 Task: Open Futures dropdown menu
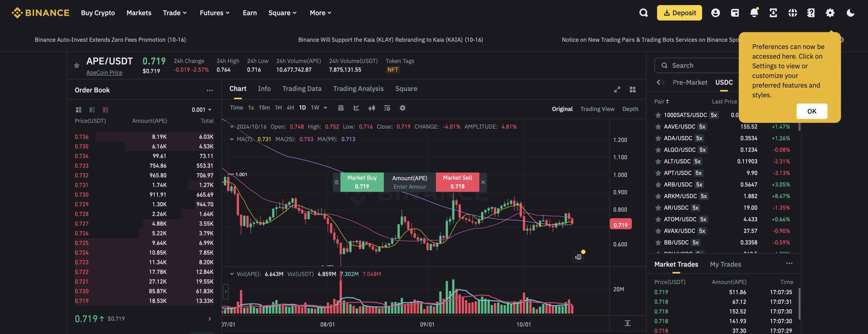pyautogui.click(x=215, y=13)
